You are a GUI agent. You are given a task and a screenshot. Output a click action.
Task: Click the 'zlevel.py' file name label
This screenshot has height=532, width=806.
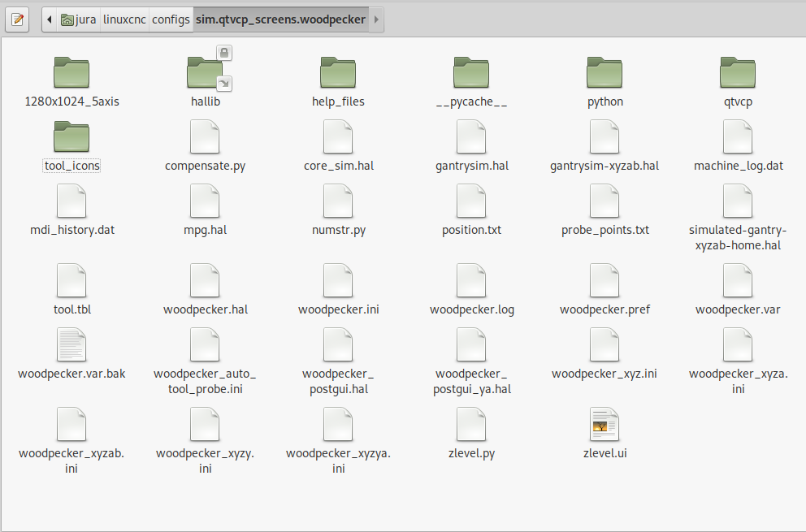(x=471, y=453)
